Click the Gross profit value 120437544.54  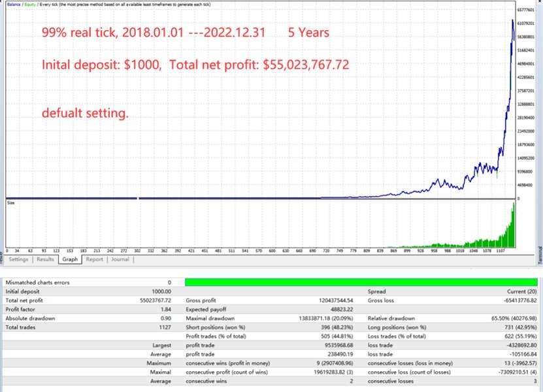click(x=336, y=301)
